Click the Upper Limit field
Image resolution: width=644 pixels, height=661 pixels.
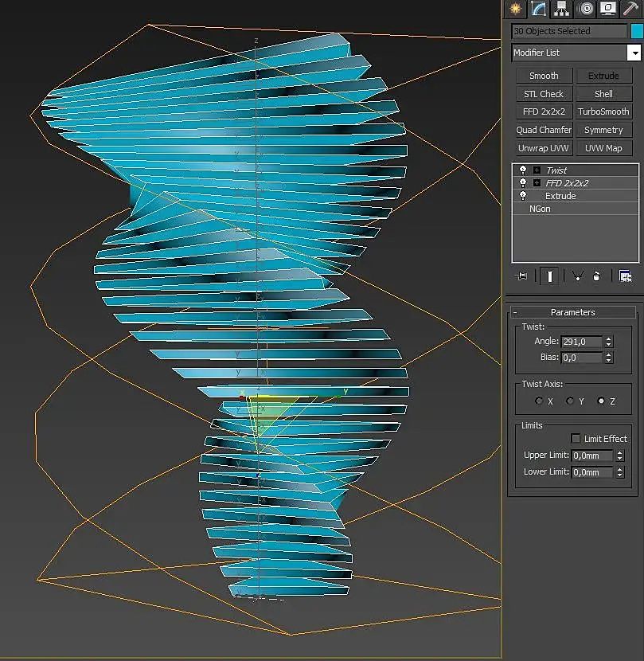[x=591, y=456]
